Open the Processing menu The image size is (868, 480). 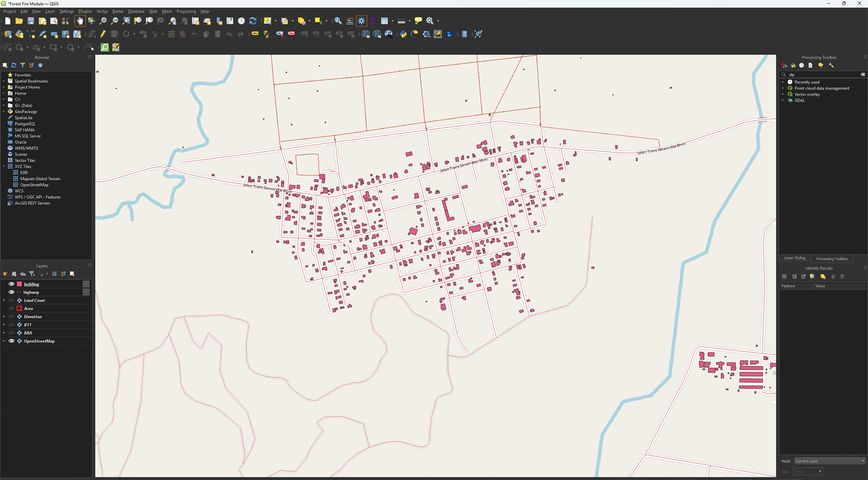[186, 11]
